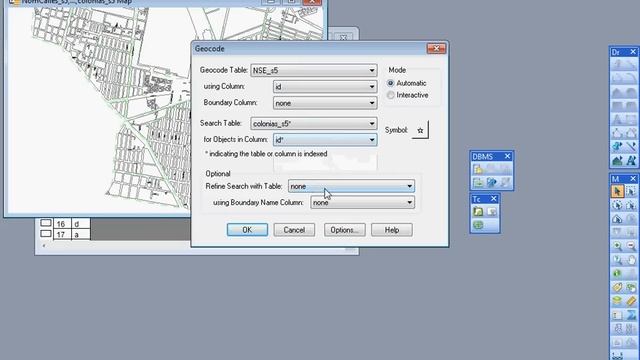
Task: Open the Geocode Table dropdown showing NSE_s5
Action: [313, 70]
